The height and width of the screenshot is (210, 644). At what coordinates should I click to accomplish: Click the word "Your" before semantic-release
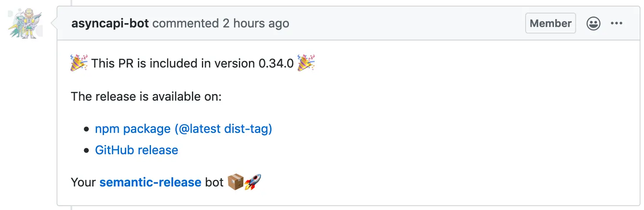[x=83, y=182]
